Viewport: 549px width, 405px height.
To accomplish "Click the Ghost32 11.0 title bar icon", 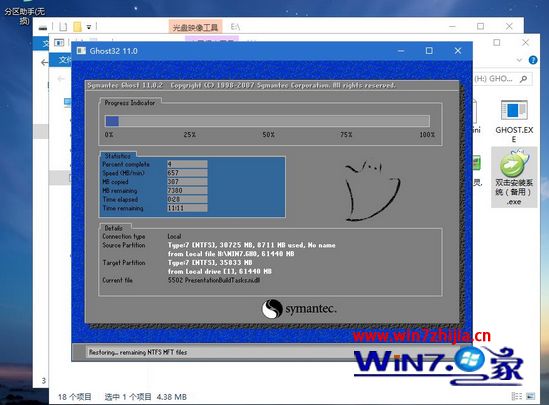I will 81,51.
